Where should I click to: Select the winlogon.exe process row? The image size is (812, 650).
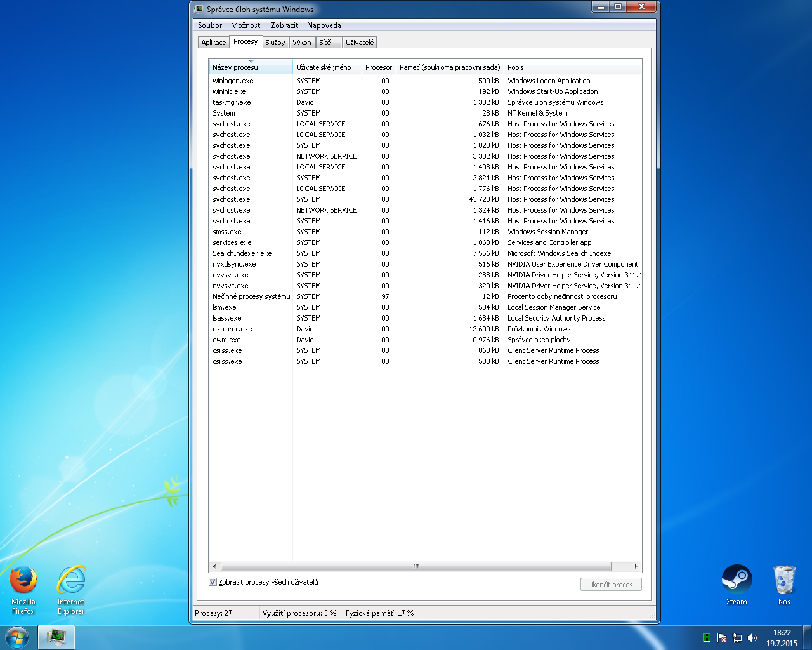425,81
